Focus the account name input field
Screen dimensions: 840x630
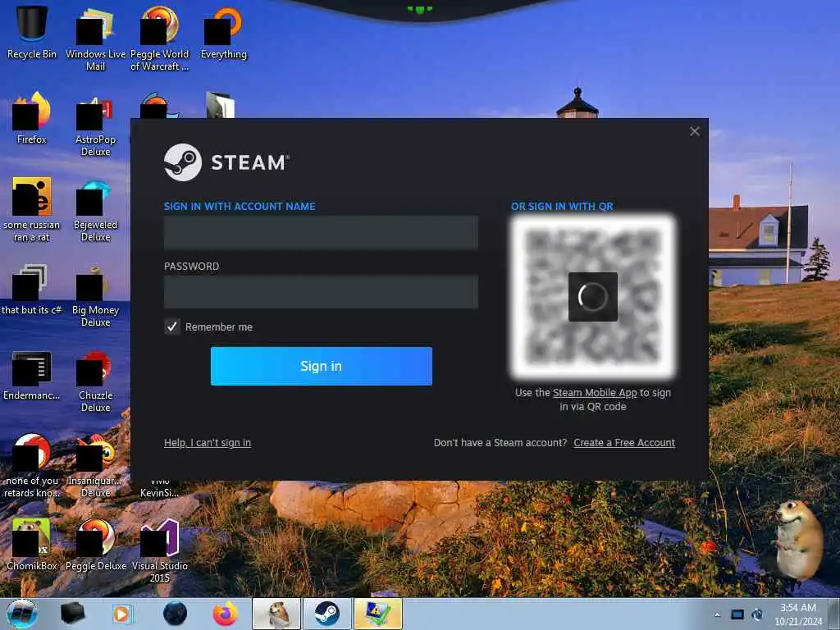pyautogui.click(x=321, y=233)
